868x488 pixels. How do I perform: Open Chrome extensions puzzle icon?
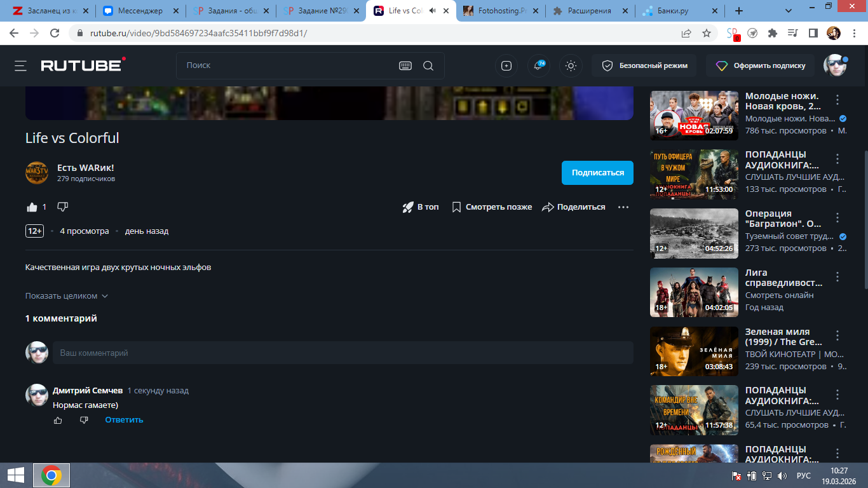[x=773, y=33]
